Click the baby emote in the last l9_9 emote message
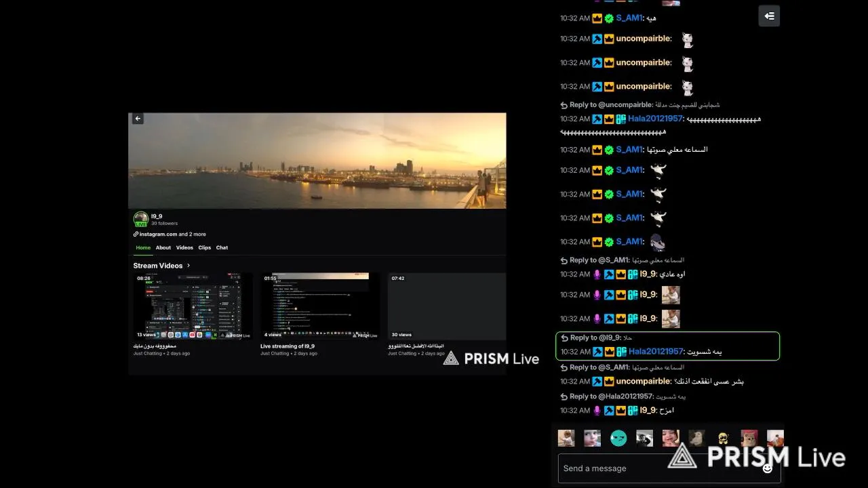The image size is (868, 488). click(x=670, y=319)
